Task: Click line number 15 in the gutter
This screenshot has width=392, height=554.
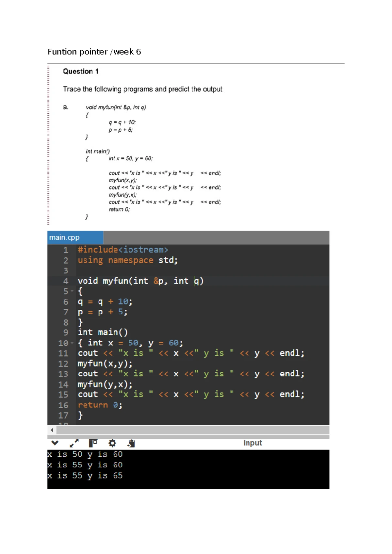Action: tap(63, 395)
